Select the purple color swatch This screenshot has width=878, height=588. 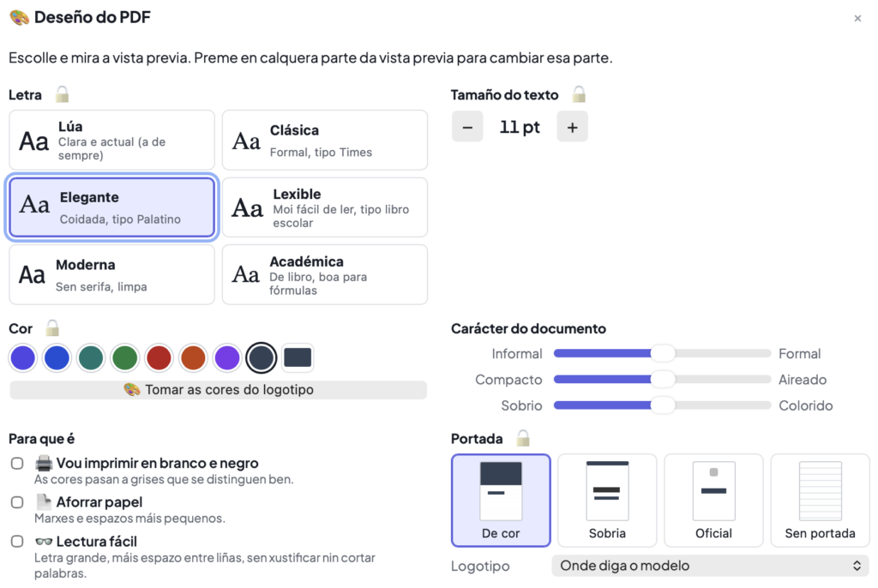pyautogui.click(x=227, y=357)
